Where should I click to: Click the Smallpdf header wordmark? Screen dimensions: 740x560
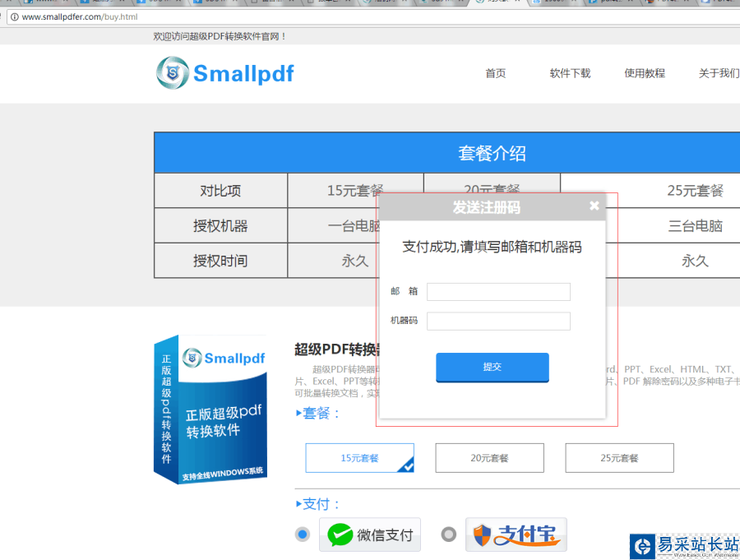(243, 74)
